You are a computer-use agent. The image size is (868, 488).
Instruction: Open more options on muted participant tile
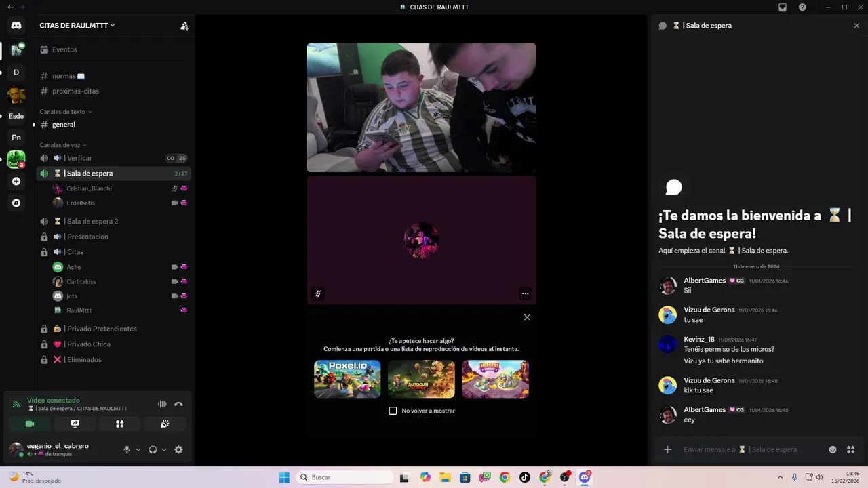click(x=525, y=293)
